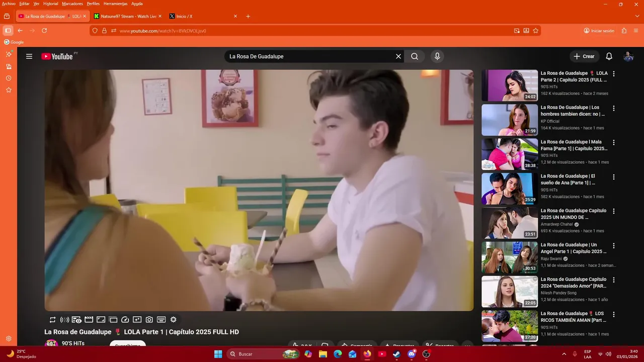Click the clapperboard cinema mode icon
The image size is (644, 362).
89,320
